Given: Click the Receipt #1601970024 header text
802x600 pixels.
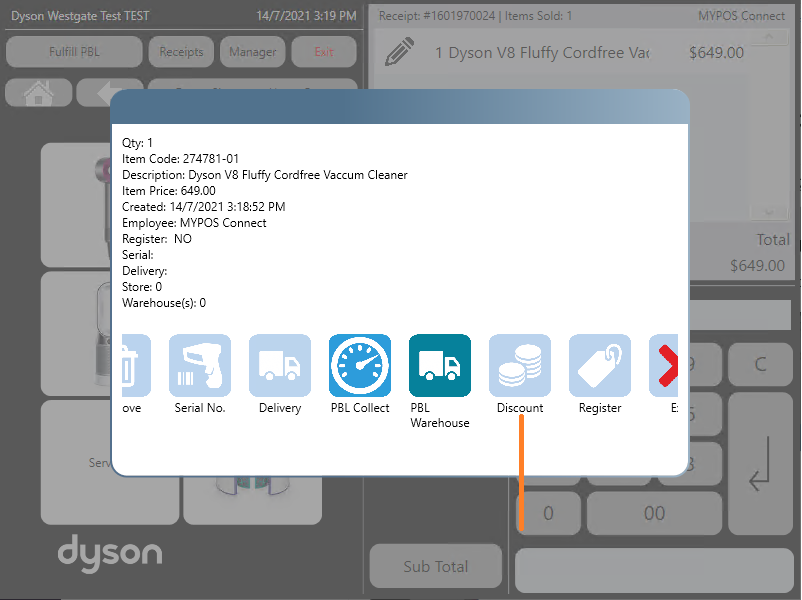Looking at the screenshot, I should 437,16.
